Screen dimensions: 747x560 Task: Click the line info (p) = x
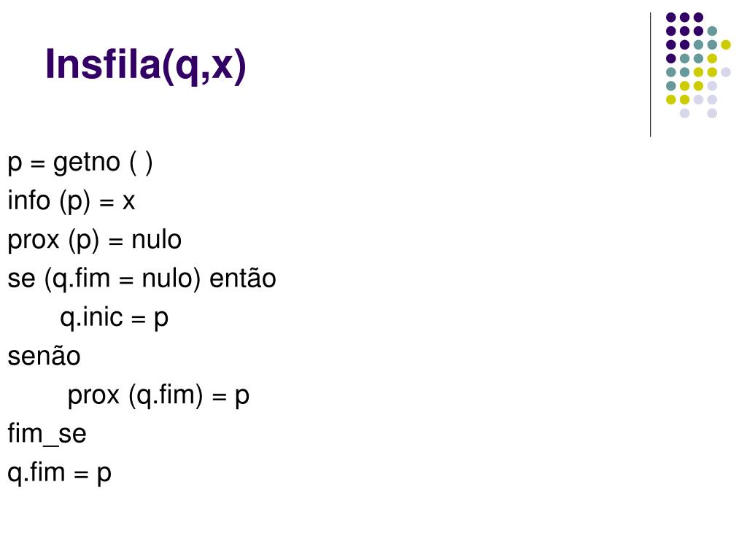click(71, 201)
